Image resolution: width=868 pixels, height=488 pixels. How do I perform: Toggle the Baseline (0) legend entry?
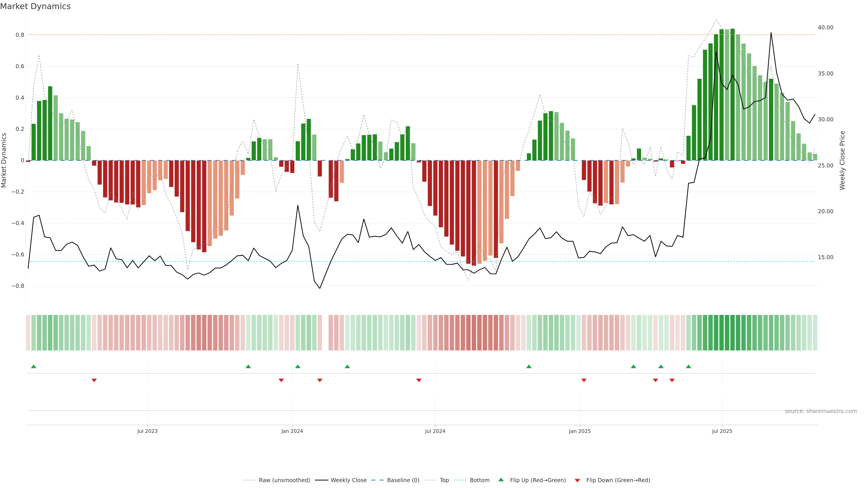coord(403,480)
